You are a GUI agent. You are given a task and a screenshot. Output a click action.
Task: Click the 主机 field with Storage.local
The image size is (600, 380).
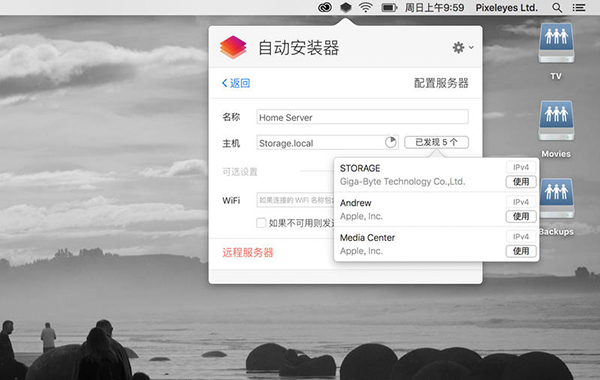coord(328,142)
